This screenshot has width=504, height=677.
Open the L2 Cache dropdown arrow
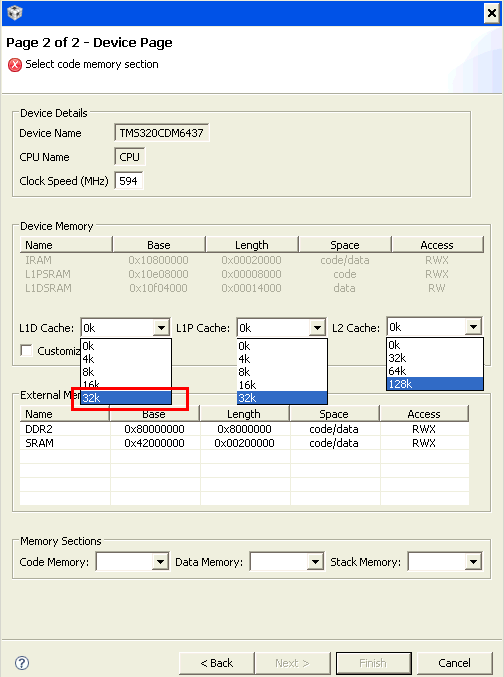coord(473,327)
